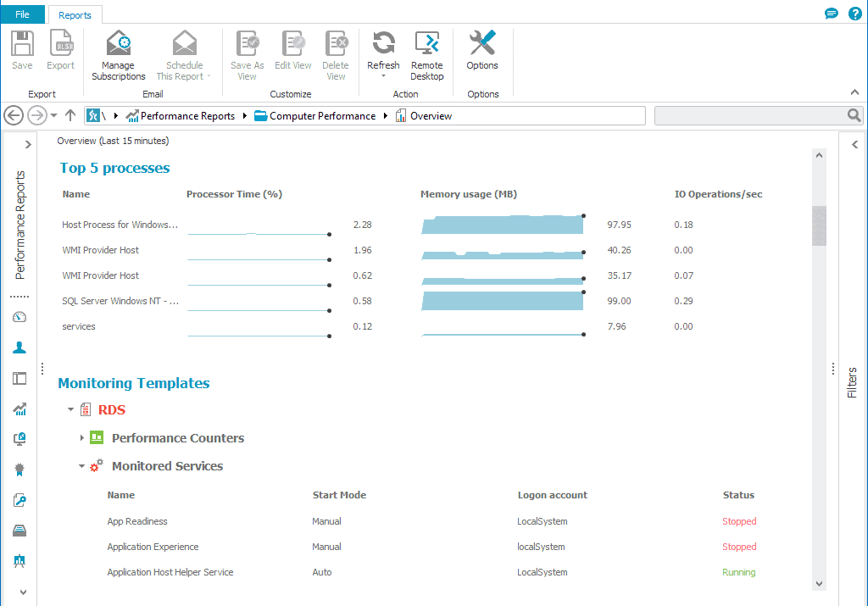Screen dimensions: 868x606
Task: Click the vertical scrollbar thumb
Action: tap(819, 225)
